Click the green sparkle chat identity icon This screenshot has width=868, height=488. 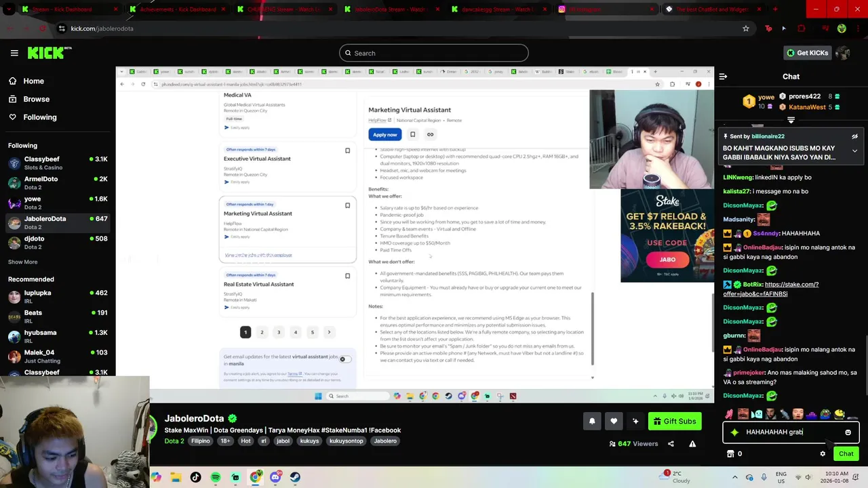pos(734,432)
